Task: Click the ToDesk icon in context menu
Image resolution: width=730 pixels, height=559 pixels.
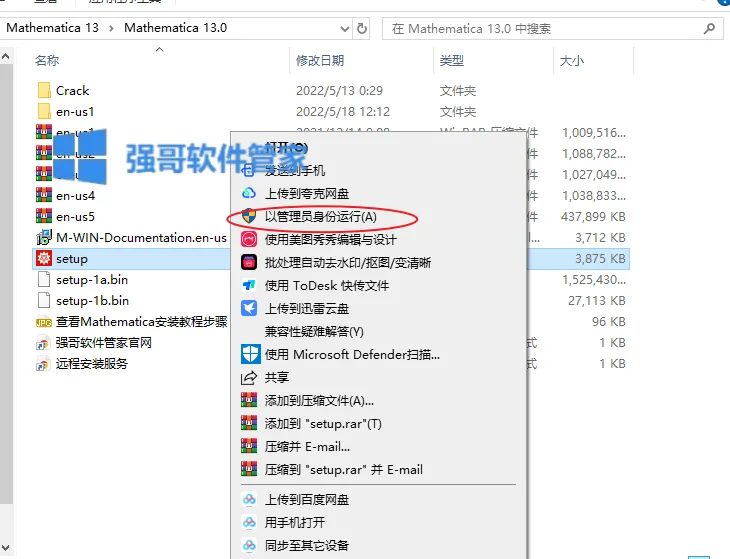Action: 249,285
